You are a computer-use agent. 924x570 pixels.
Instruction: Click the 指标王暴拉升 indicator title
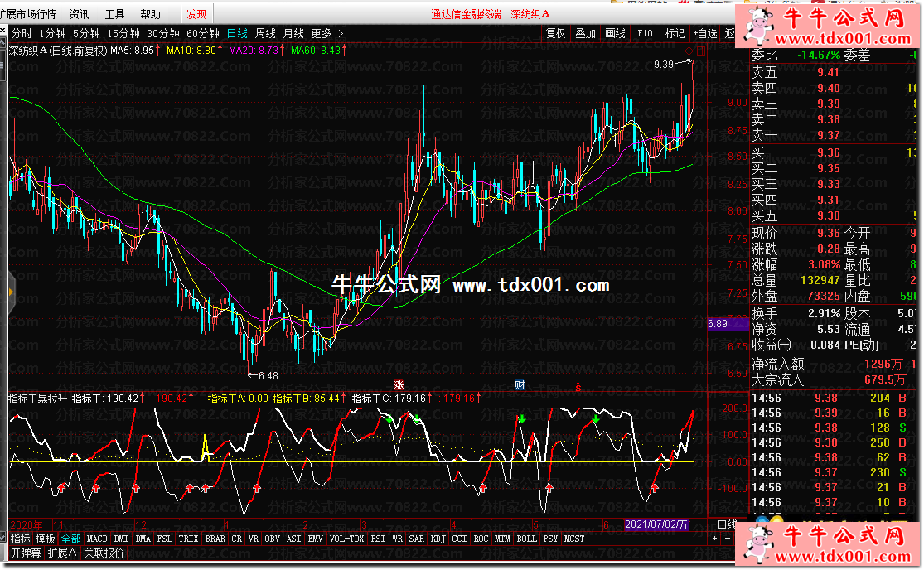click(x=38, y=399)
